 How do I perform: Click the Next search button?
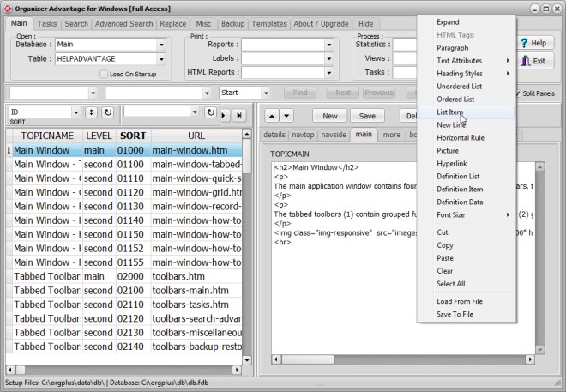pyautogui.click(x=343, y=93)
